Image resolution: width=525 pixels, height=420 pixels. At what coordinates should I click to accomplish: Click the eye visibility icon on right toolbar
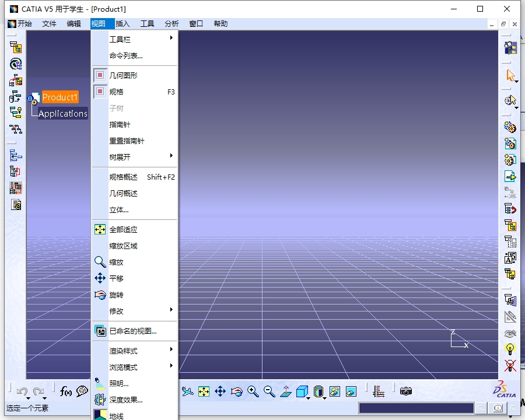[x=510, y=333]
